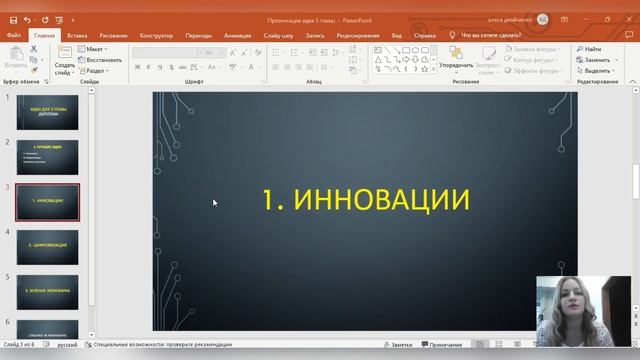Open the Заменить replace dropdown arrow
Image resolution: width=640 pixels, height=360 pixels.
616,60
